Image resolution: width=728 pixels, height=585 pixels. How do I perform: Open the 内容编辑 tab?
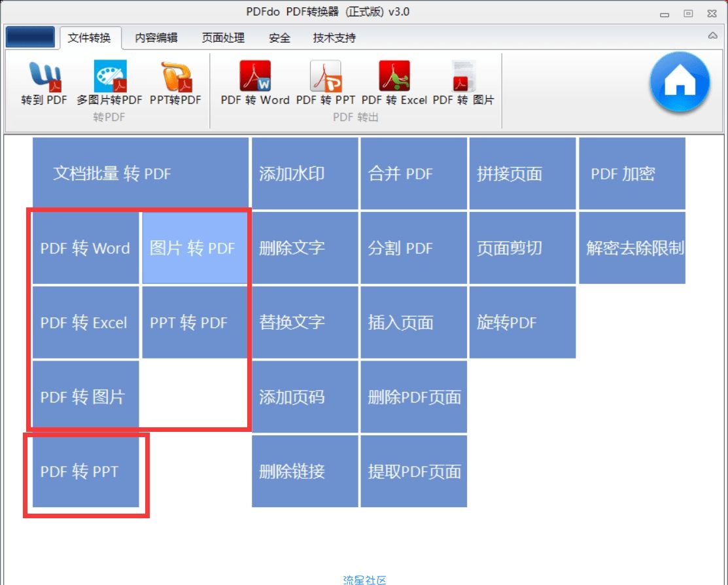coord(156,38)
